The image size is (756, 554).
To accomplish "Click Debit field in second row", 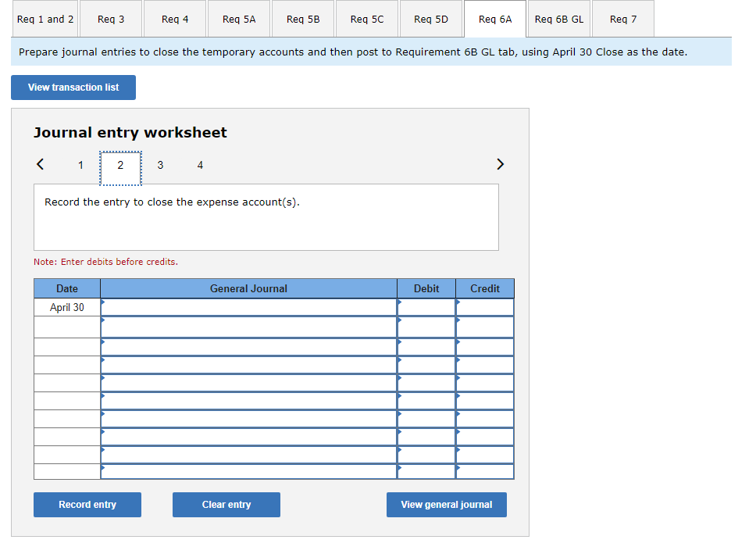I will [x=426, y=327].
